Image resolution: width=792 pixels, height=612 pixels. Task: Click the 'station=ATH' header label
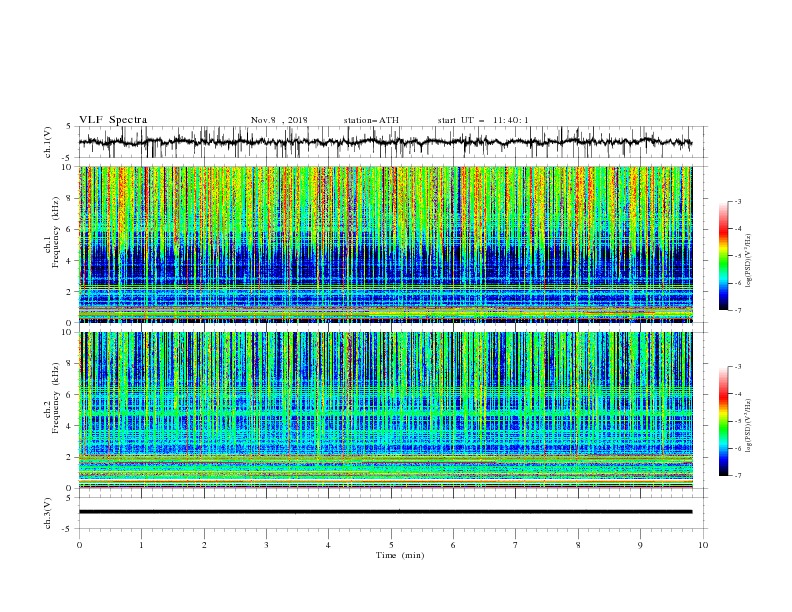pyautogui.click(x=371, y=120)
